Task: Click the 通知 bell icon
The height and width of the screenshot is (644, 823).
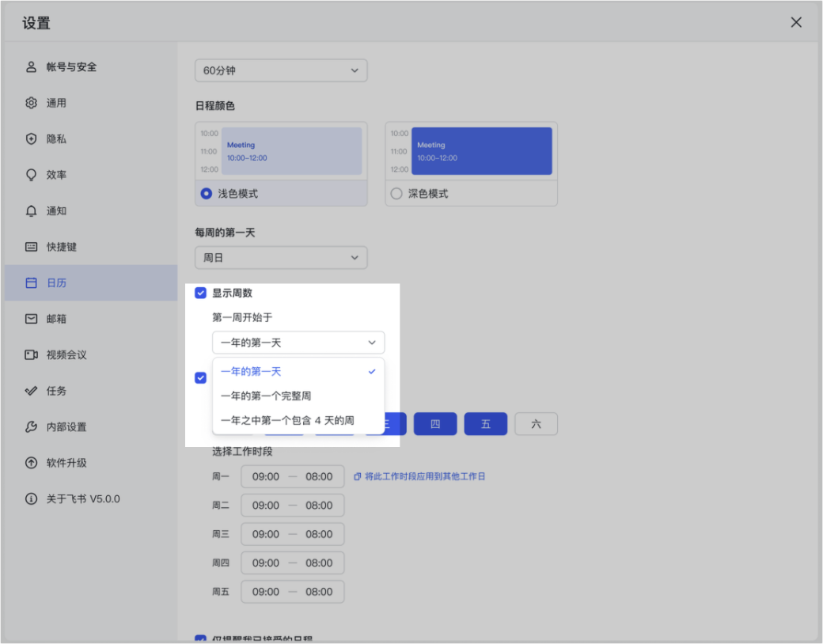Action: pyautogui.click(x=32, y=211)
